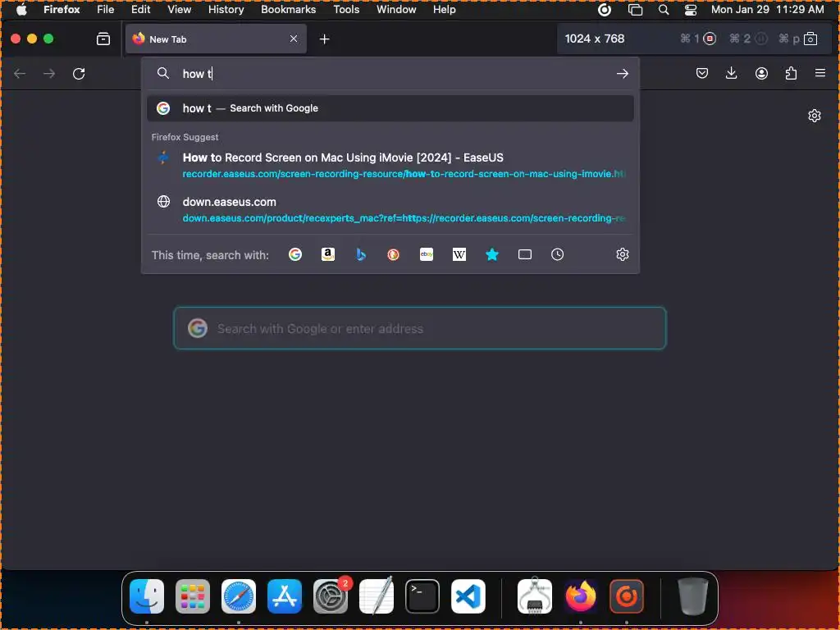
Task: Open How to Record Screen on Mac suggestion
Action: coord(390,165)
